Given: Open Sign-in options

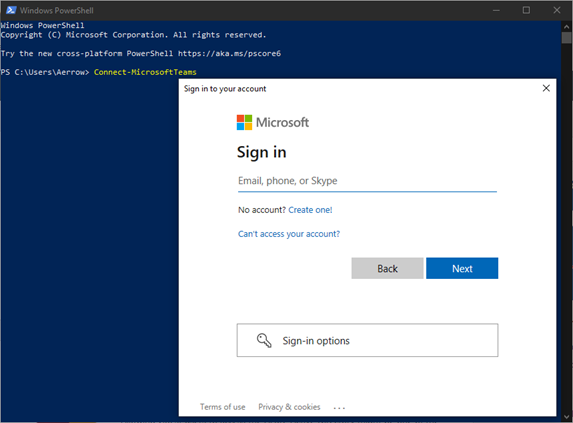Looking at the screenshot, I should tap(367, 340).
